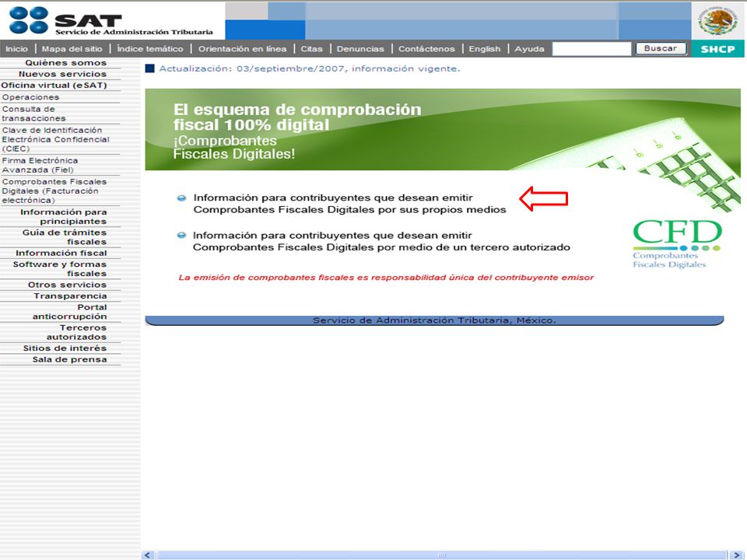Open info on emitting CFD 'por sus propios medios'
Viewport: 747px width, 560px height.
(349, 204)
